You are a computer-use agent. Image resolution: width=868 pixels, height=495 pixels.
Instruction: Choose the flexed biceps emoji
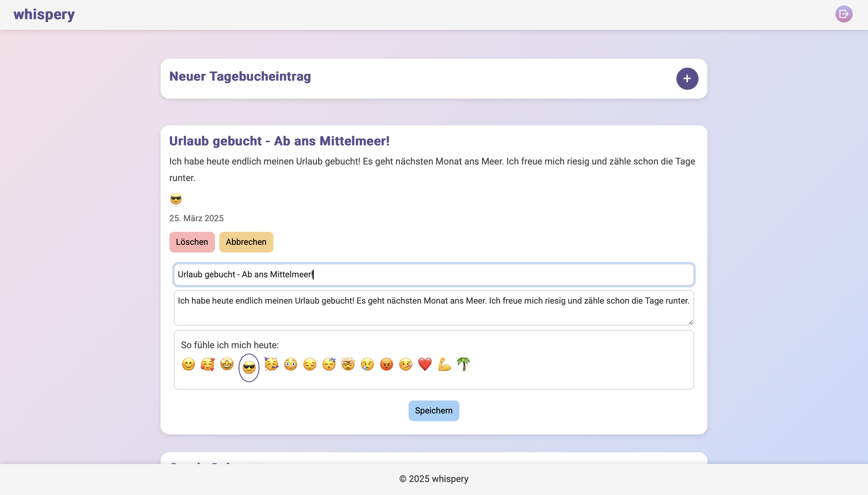click(444, 364)
